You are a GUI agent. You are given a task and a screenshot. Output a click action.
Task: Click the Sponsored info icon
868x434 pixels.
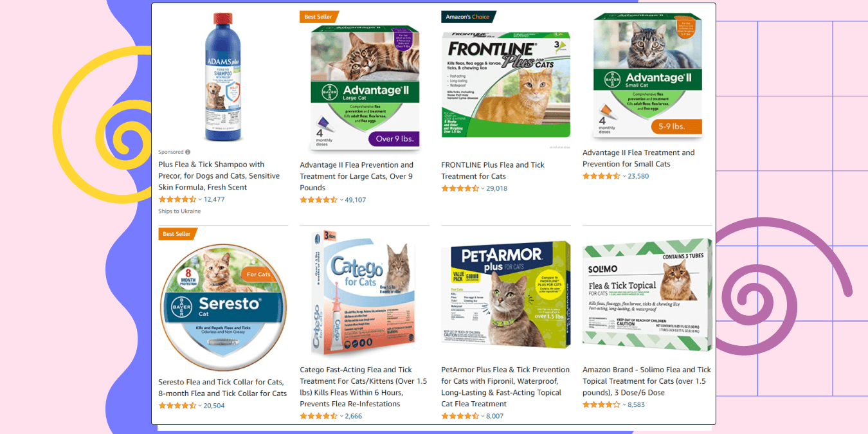pos(188,152)
